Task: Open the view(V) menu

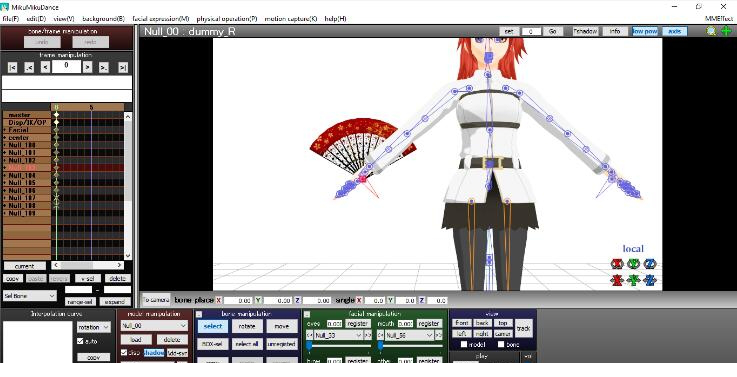Action: pyautogui.click(x=64, y=19)
